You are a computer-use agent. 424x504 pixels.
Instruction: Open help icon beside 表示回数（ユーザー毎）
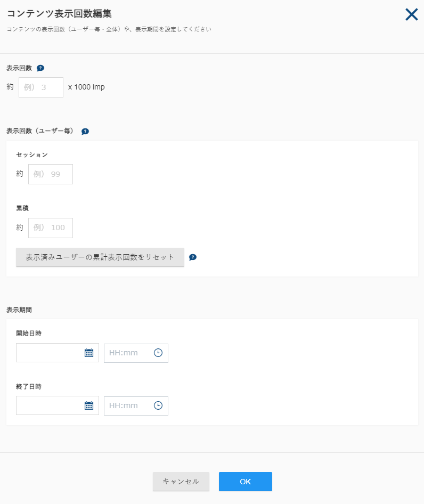click(85, 132)
